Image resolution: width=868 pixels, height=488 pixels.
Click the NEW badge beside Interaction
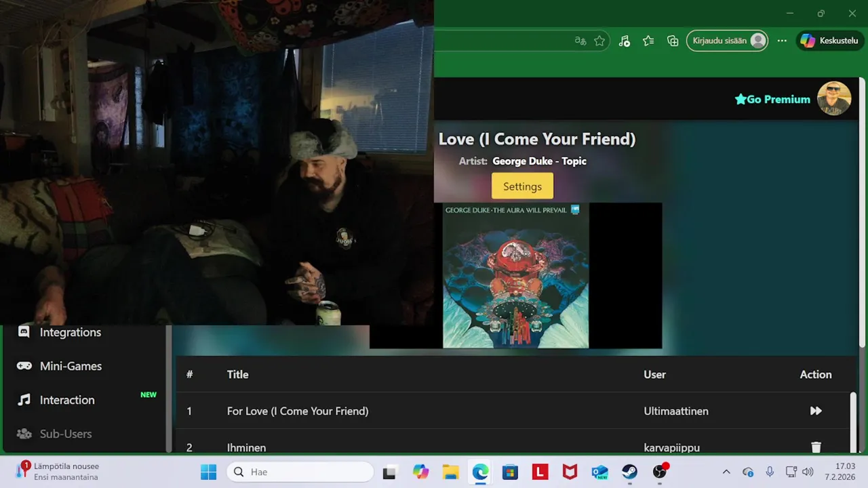(x=149, y=394)
